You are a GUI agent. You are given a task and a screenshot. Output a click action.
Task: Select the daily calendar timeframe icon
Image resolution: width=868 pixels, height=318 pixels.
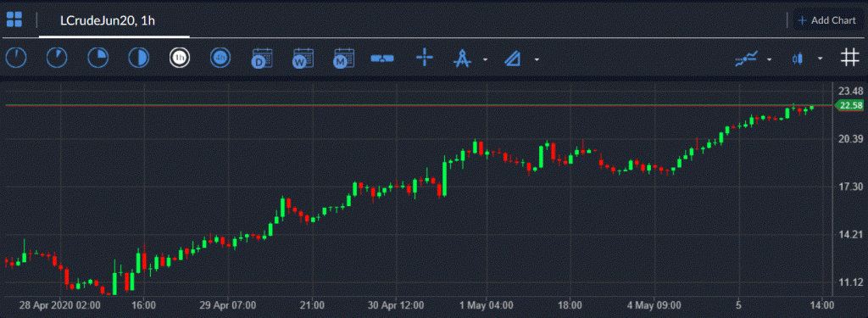pyautogui.click(x=262, y=58)
